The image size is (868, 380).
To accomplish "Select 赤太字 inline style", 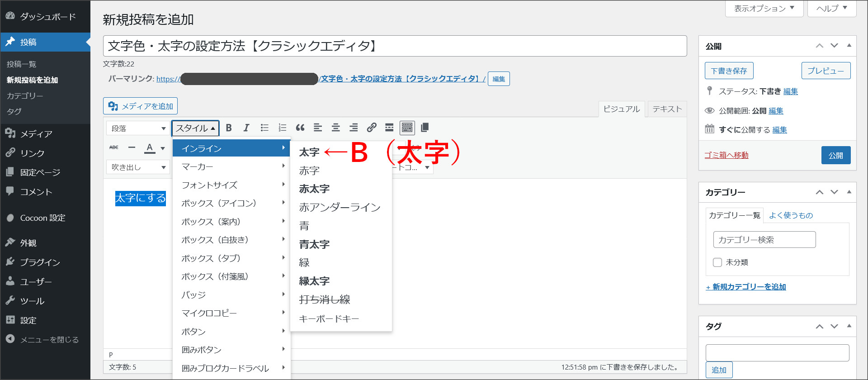I will pyautogui.click(x=341, y=189).
